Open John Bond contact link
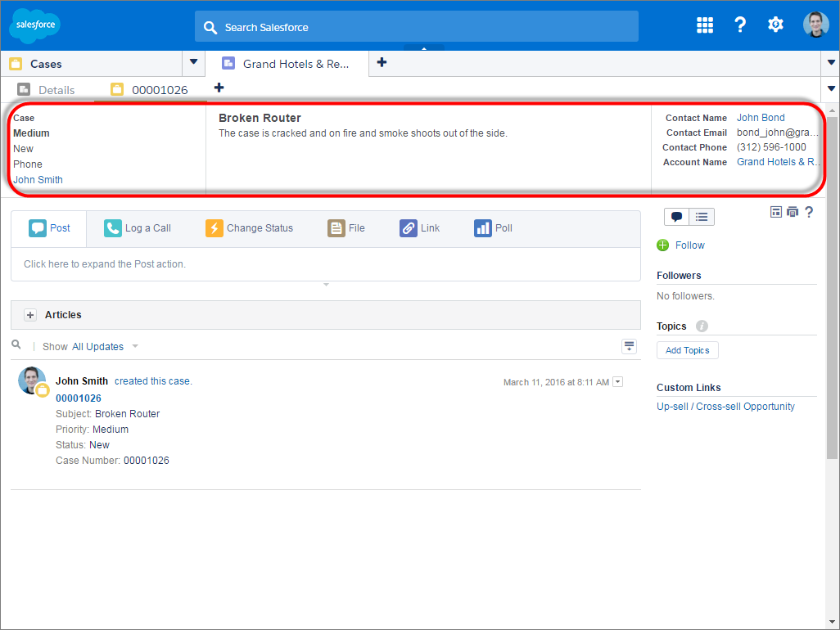840x630 pixels. click(x=761, y=118)
